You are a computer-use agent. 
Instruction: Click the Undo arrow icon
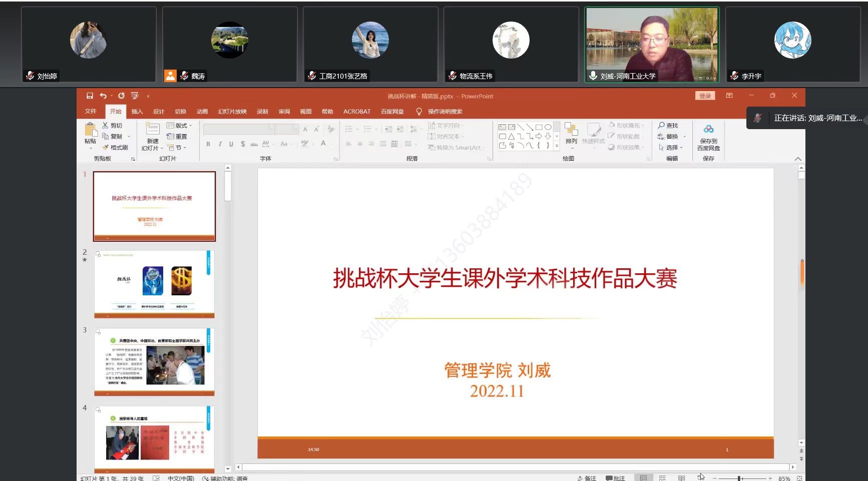103,96
